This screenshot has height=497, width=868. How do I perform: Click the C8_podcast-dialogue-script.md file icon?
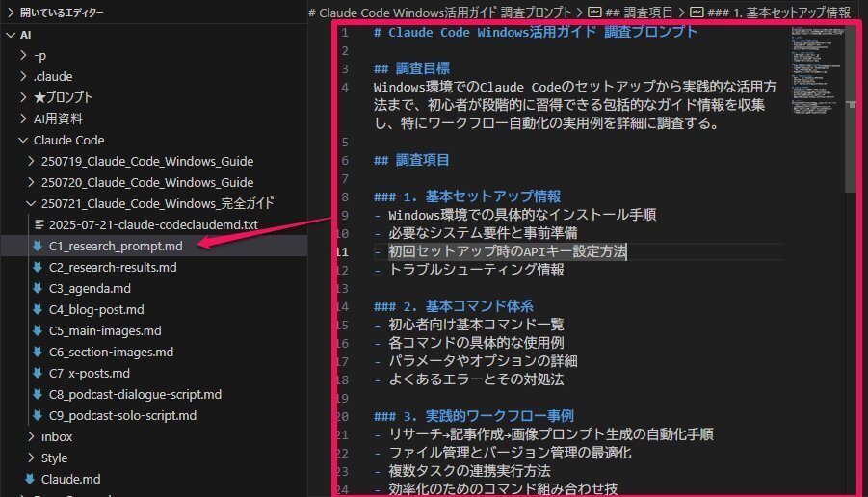(x=38, y=394)
